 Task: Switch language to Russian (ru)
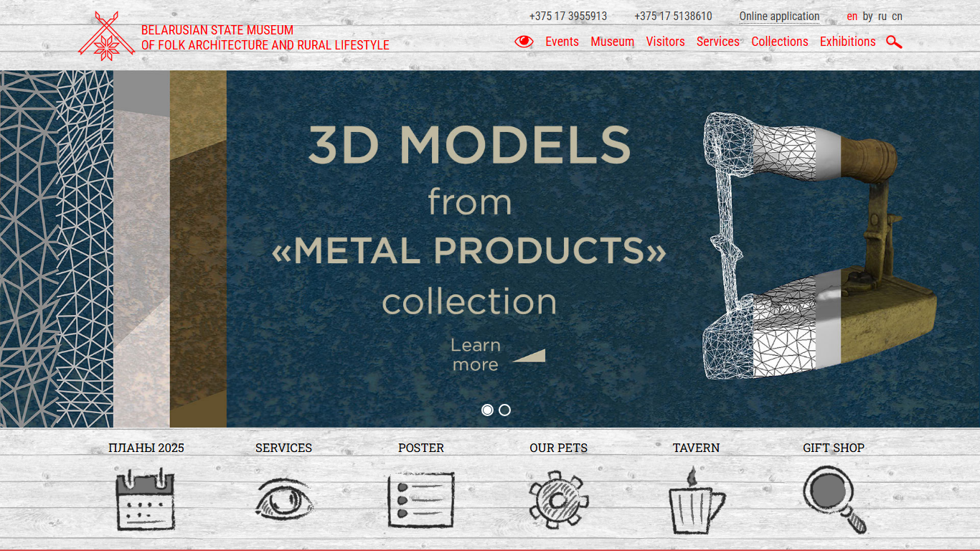882,17
